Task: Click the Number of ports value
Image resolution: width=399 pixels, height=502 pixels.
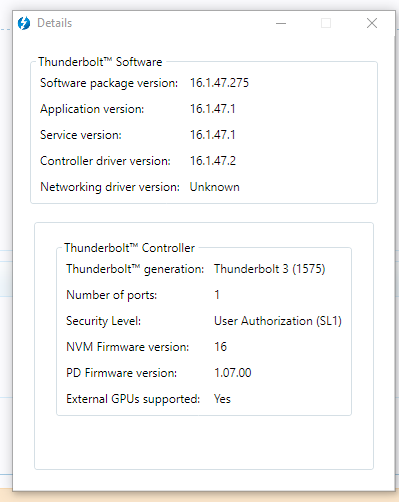Action: (217, 295)
